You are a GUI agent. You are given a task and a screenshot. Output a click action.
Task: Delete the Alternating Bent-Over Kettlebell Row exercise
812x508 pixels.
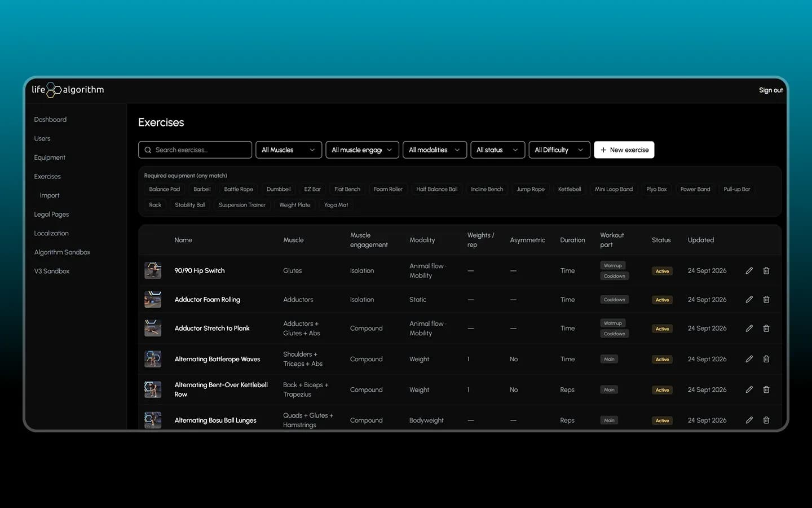point(766,389)
